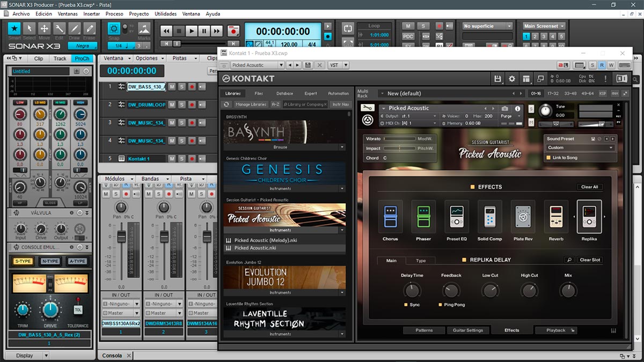Image resolution: width=644 pixels, height=362 pixels.
Task: Toggle the Snap to grid button
Action: tap(114, 28)
